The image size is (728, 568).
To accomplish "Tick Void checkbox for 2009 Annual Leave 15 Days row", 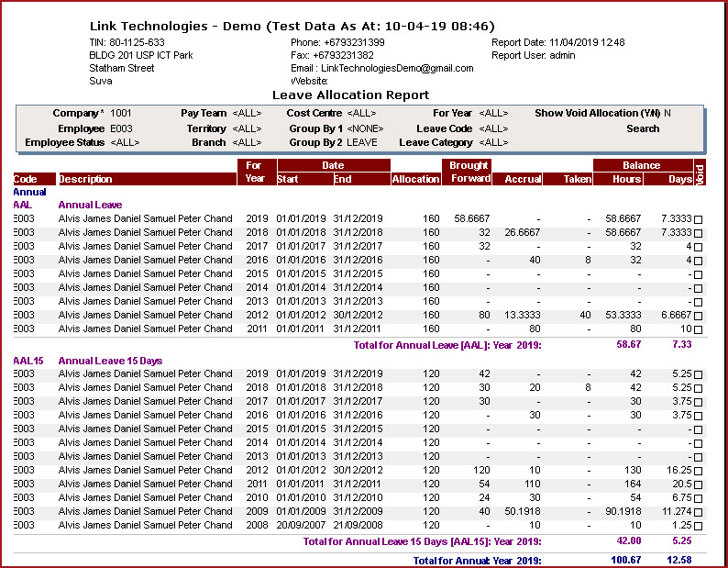I will tap(699, 513).
